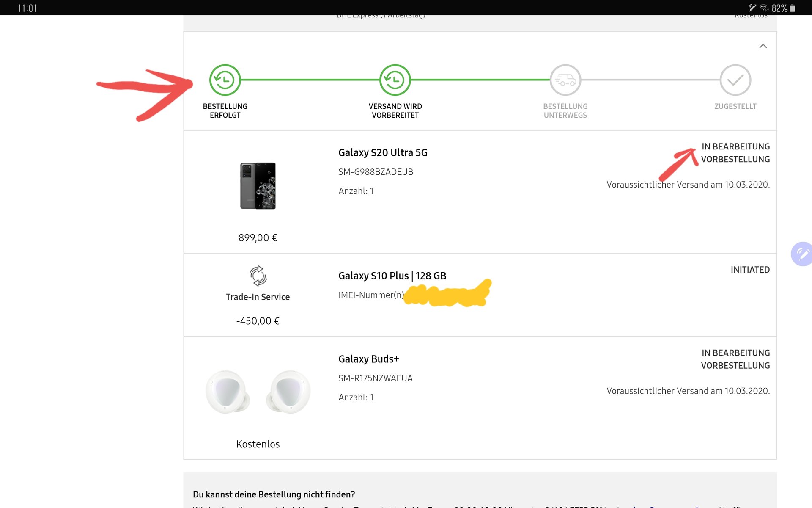Screen dimensions: 812x508
Task: Click the Zugestellt checkmark icon
Action: tap(735, 80)
